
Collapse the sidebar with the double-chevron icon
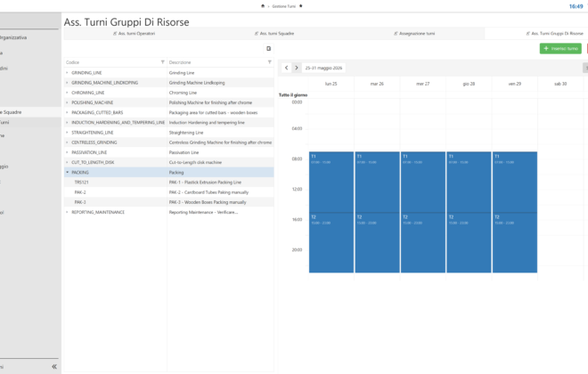[54, 367]
